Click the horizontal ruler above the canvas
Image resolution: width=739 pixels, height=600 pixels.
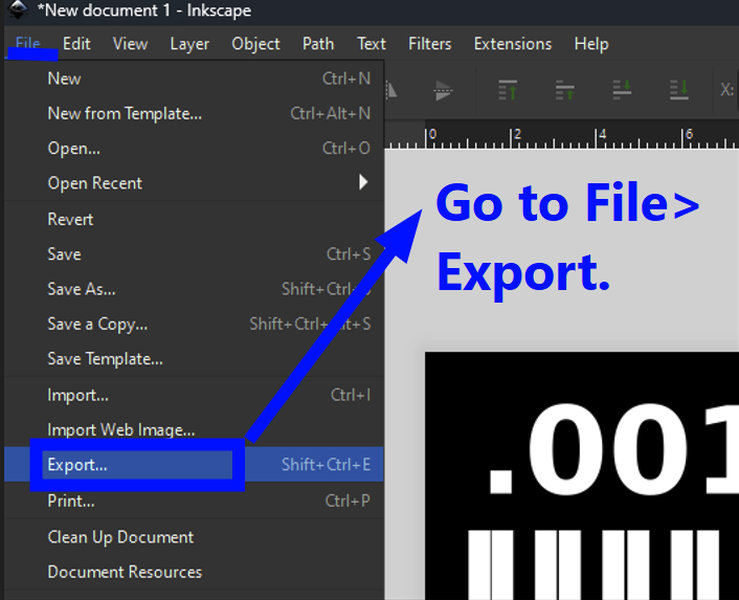(x=562, y=136)
